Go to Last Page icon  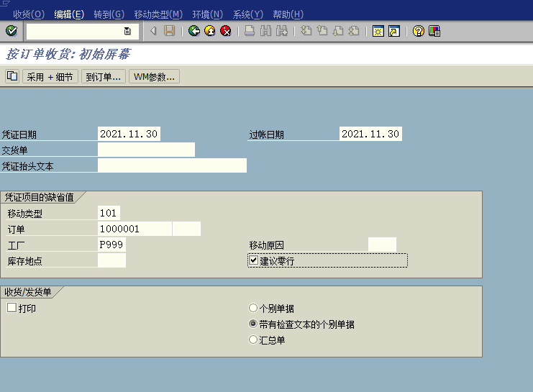click(x=354, y=31)
